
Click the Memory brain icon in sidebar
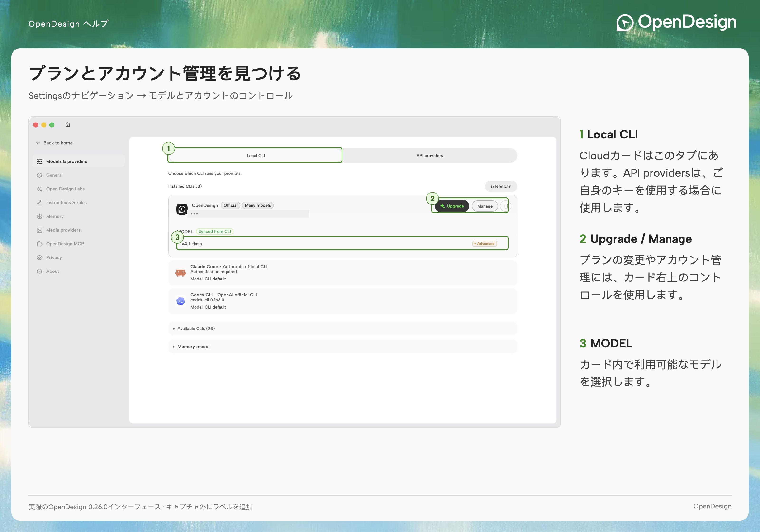coord(39,217)
